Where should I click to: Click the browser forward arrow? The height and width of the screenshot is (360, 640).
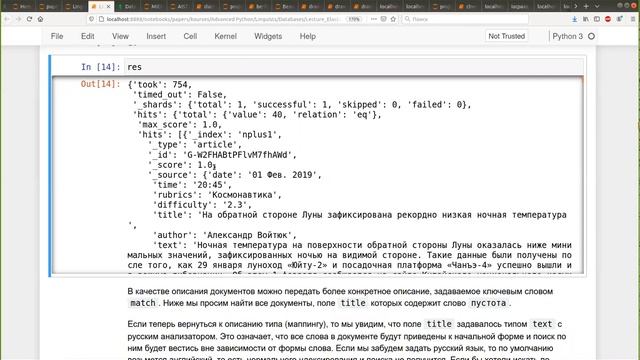[18, 19]
